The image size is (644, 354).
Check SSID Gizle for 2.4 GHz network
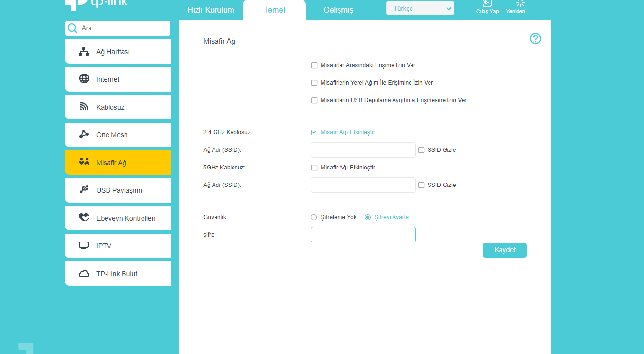[x=421, y=150]
